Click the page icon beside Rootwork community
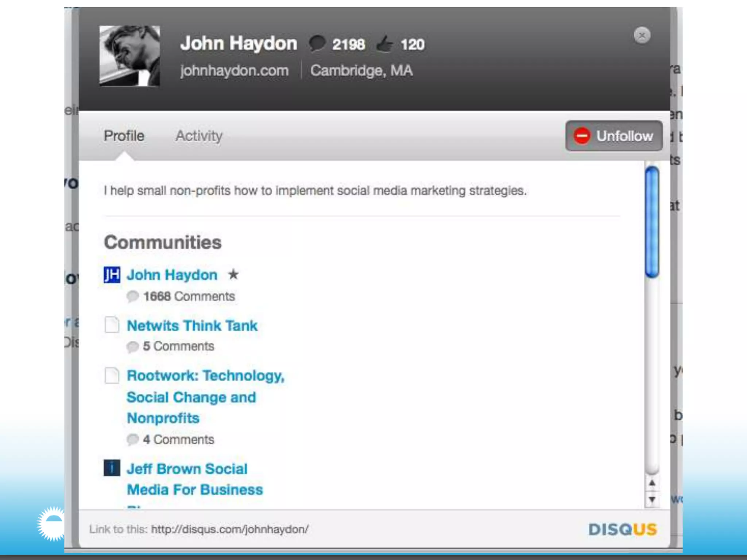 tap(112, 376)
